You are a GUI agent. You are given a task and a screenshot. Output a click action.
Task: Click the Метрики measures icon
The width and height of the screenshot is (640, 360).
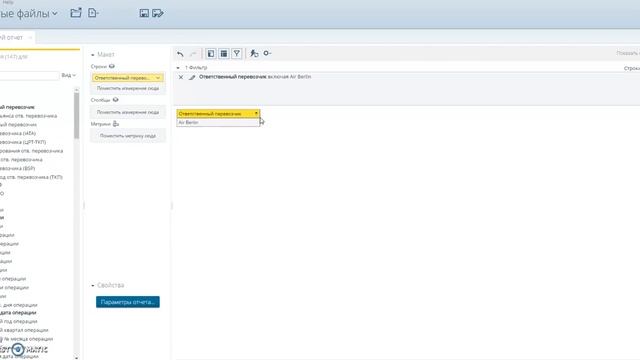[116, 124]
